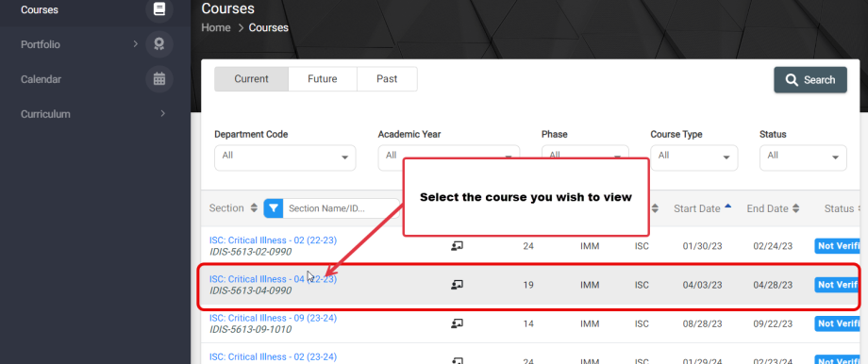Click the Portfolio ribbon badge icon

tap(159, 44)
